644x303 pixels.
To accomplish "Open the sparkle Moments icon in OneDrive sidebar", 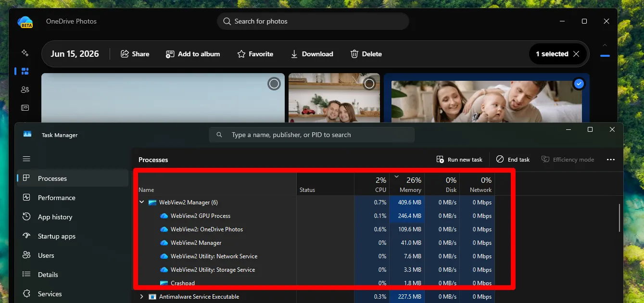I will (25, 53).
